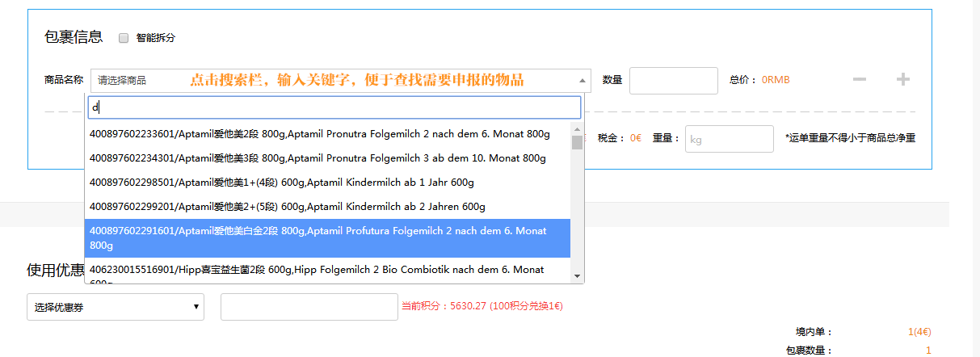Click dropdown list scrollbar down arrow
The image size is (980, 357).
coord(577,276)
